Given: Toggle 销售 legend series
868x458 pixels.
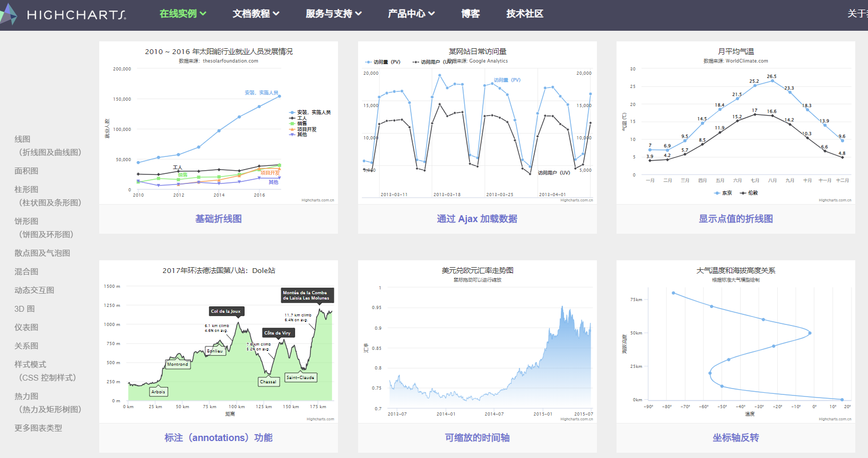Looking at the screenshot, I should pos(298,124).
